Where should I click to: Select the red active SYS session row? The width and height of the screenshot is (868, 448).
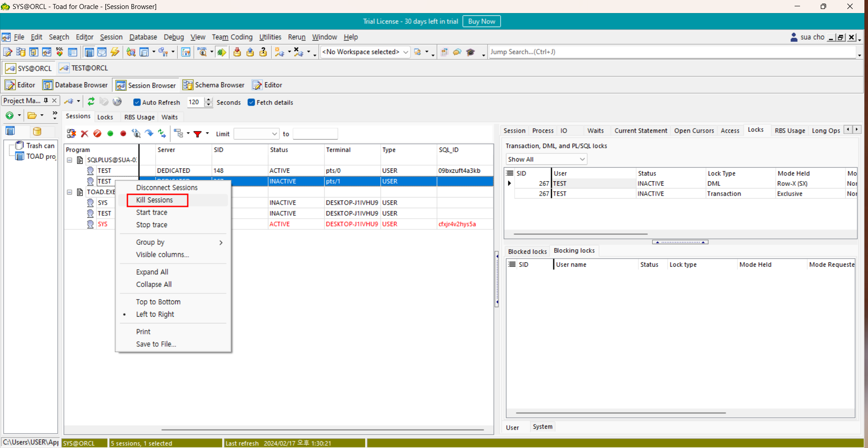coord(279,224)
